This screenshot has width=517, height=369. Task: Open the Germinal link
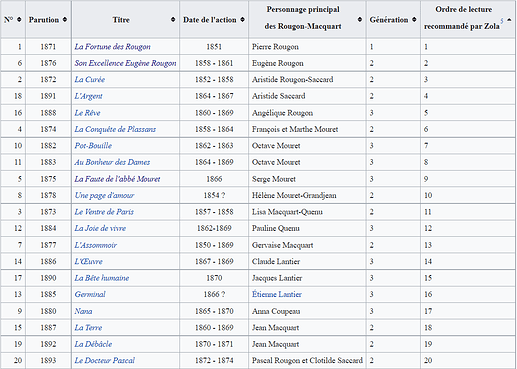(x=90, y=294)
